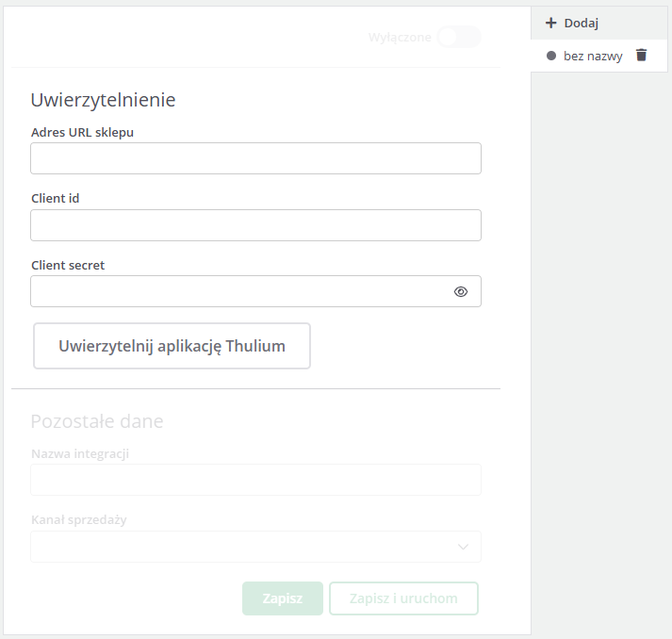
Task: Select the 'bez nazwy' integration entry
Action: pos(593,57)
